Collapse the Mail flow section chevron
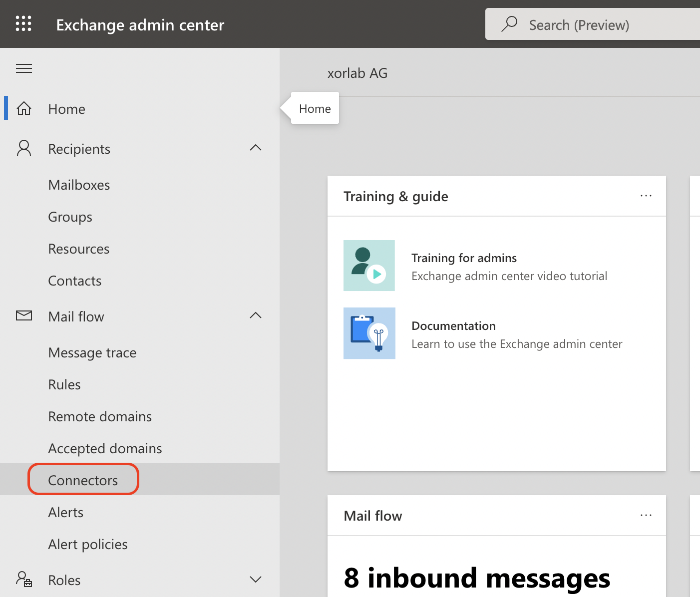 (x=256, y=315)
